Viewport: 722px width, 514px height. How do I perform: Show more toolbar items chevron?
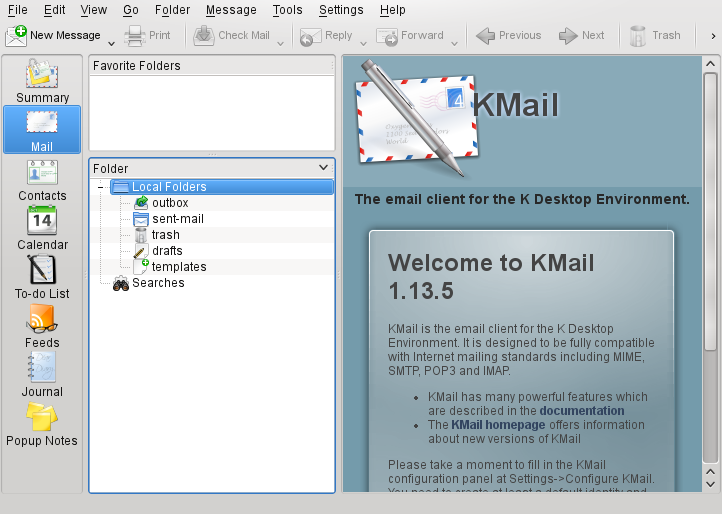click(x=713, y=36)
